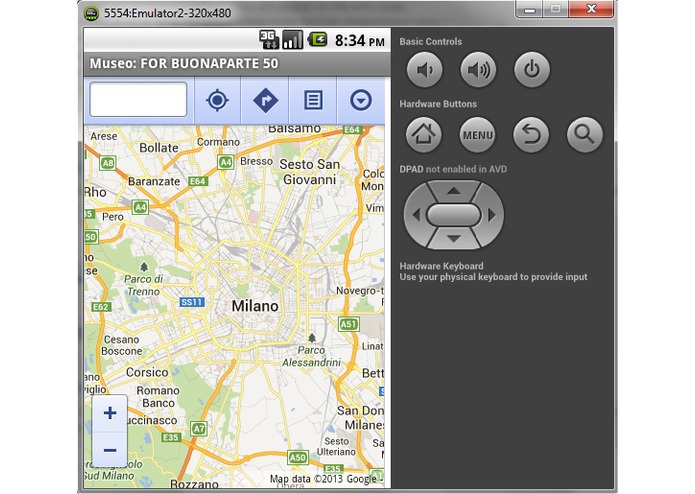Click the battery charging status icon
Screen dimensions: 695x494
318,40
